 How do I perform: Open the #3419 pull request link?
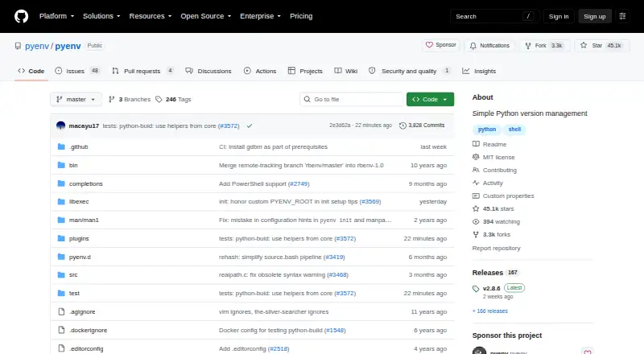coord(334,257)
